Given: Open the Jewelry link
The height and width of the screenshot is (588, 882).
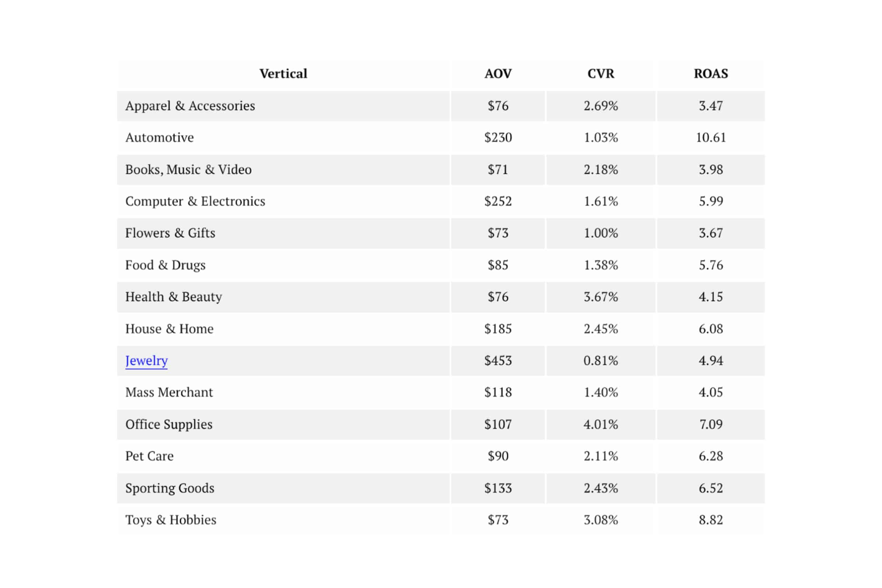Looking at the screenshot, I should click(x=146, y=361).
